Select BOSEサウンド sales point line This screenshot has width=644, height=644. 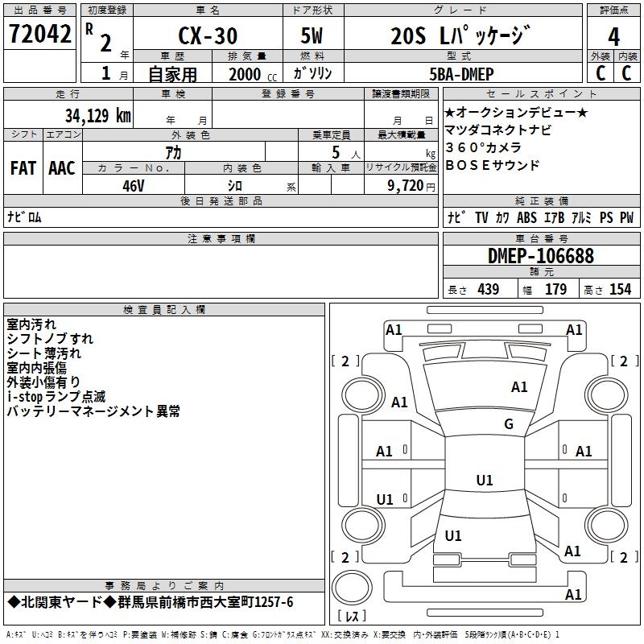coord(492,165)
